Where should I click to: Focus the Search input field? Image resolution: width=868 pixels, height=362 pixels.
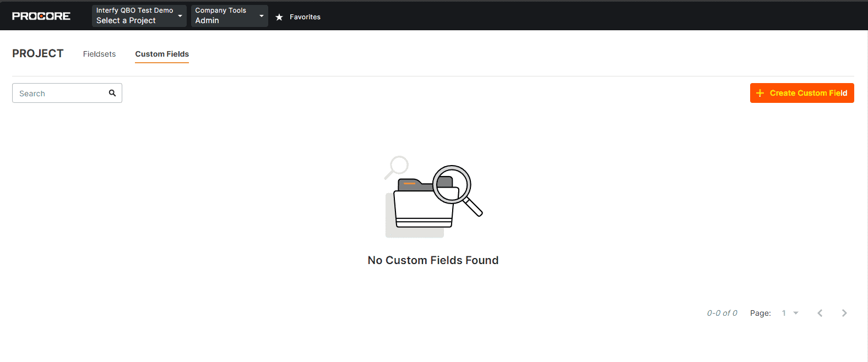61,94
